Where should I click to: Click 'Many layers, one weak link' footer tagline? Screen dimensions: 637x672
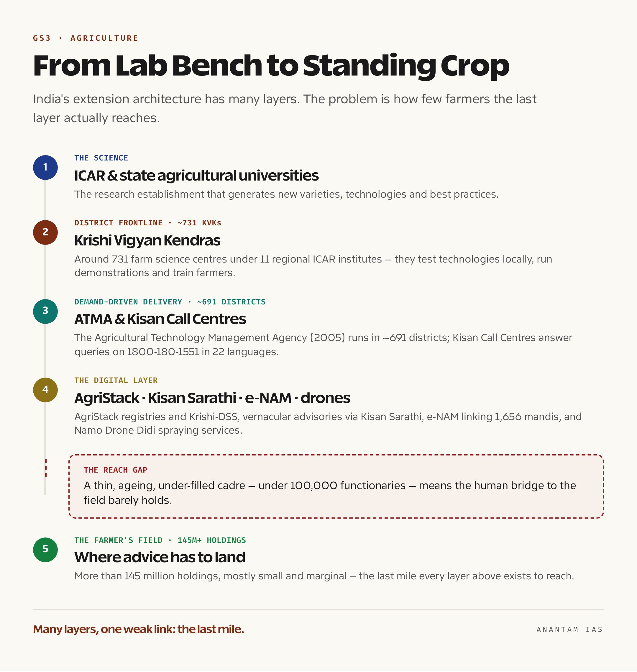tap(139, 629)
